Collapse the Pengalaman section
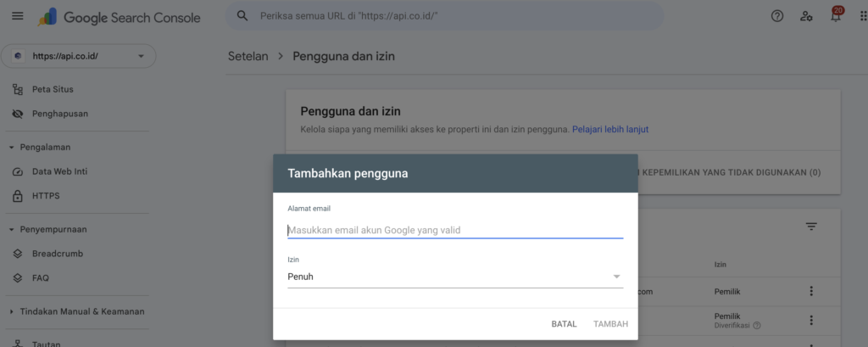 pos(12,147)
